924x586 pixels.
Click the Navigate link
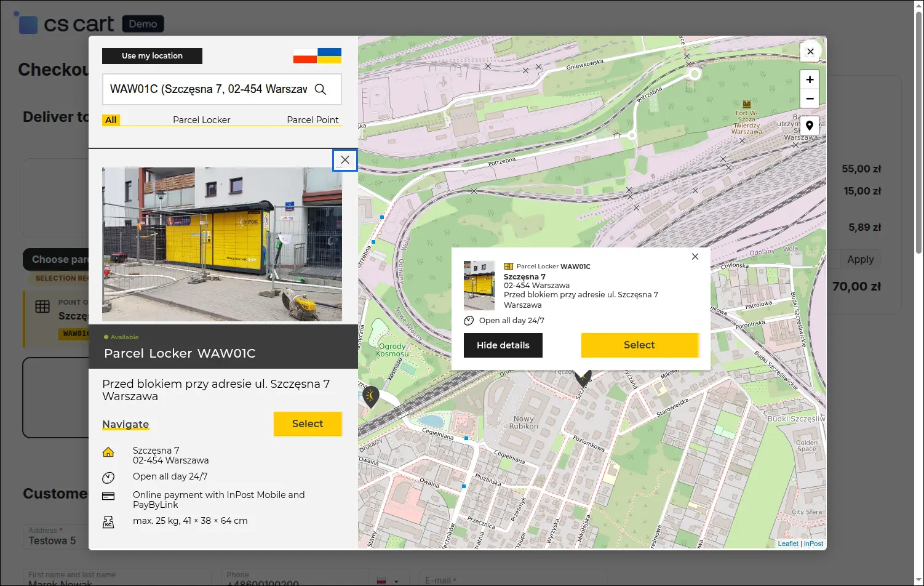(125, 424)
